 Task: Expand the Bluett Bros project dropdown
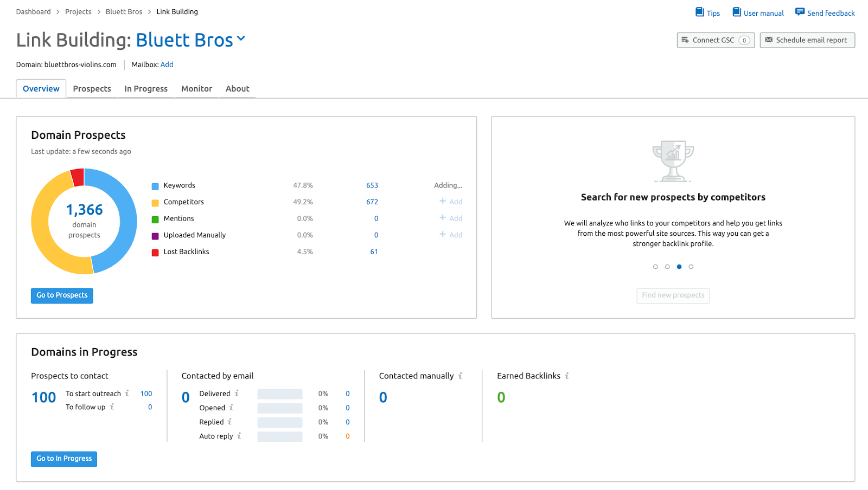[x=241, y=38]
